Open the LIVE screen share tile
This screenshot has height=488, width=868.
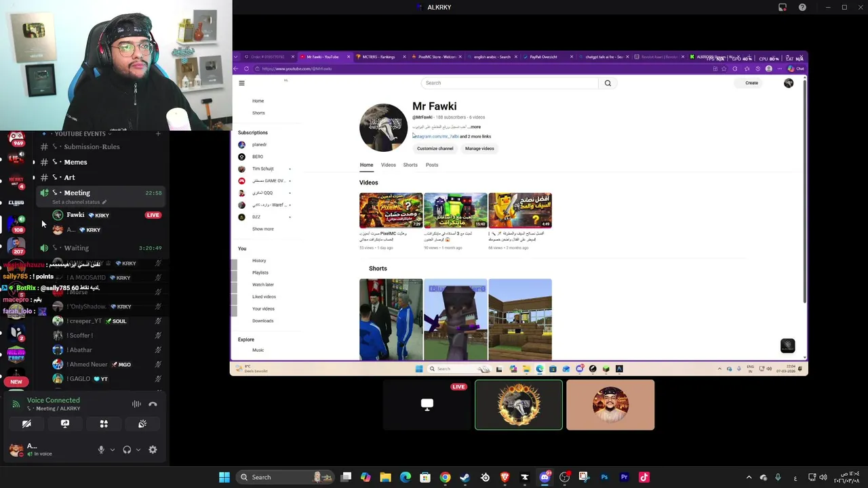pyautogui.click(x=427, y=405)
